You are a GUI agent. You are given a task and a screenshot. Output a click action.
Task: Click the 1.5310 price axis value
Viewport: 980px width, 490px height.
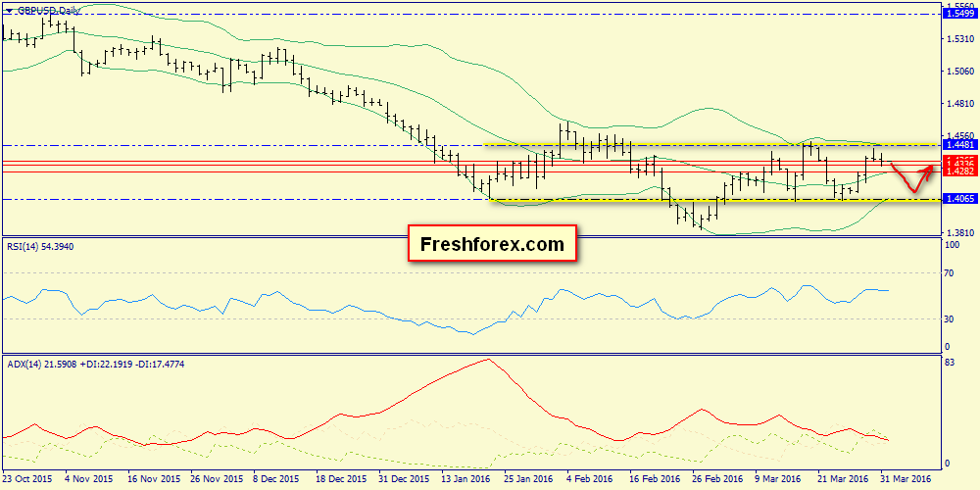pos(961,39)
